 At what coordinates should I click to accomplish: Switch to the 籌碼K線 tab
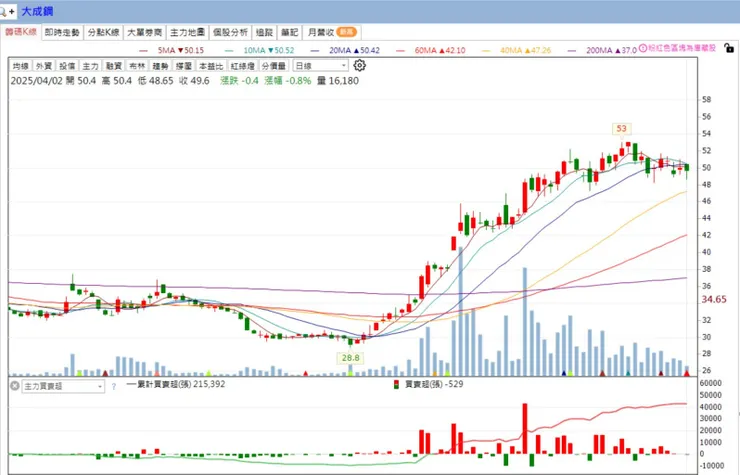tap(21, 32)
